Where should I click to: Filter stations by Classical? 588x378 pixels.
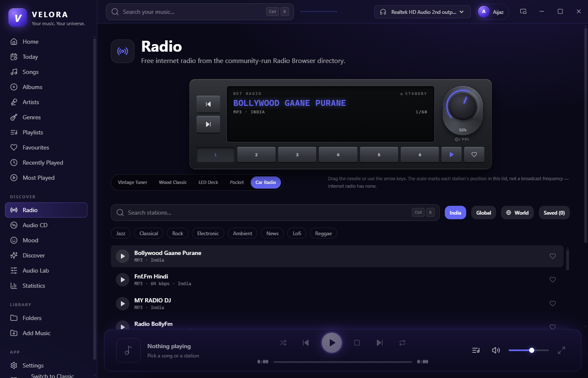(x=149, y=234)
